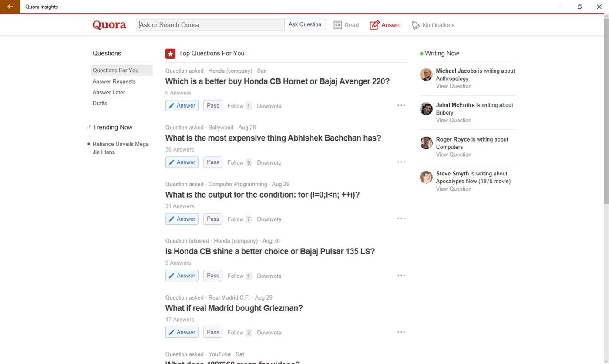The height and width of the screenshot is (364, 609).
Task: Open more options for Honda CB shine question
Action: point(401,275)
